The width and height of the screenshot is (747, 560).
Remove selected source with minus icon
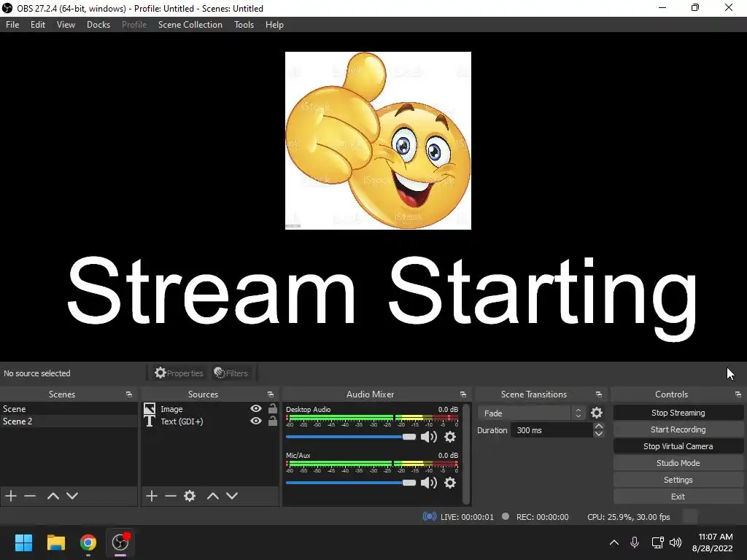coord(171,496)
